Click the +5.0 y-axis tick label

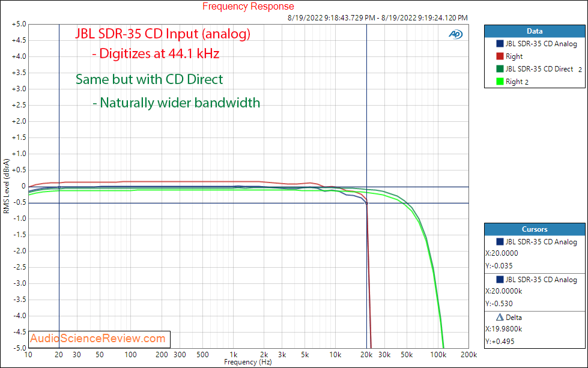(x=19, y=24)
